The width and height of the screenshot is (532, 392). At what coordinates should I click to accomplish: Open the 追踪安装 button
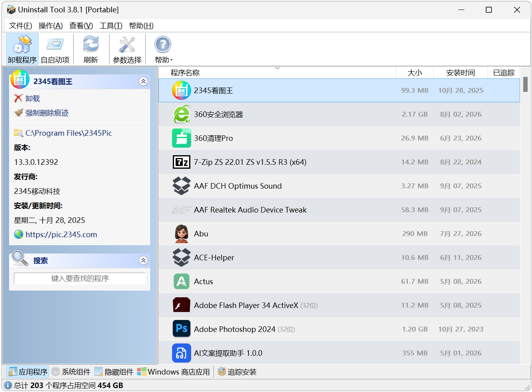click(237, 372)
